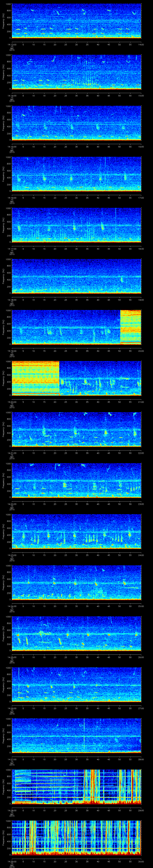Click the spectrogram plot starting at 14:19:00
This screenshot has height=868, width=153.
point(76,327)
